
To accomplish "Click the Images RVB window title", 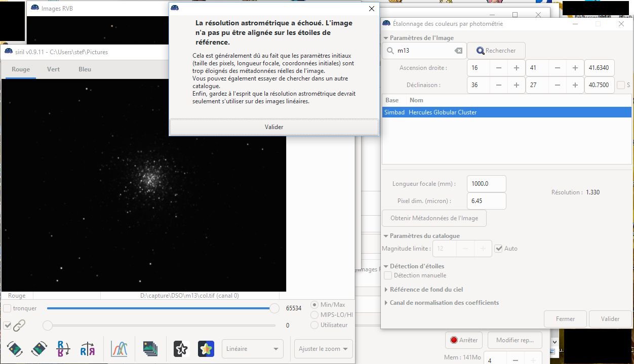I will [x=57, y=9].
